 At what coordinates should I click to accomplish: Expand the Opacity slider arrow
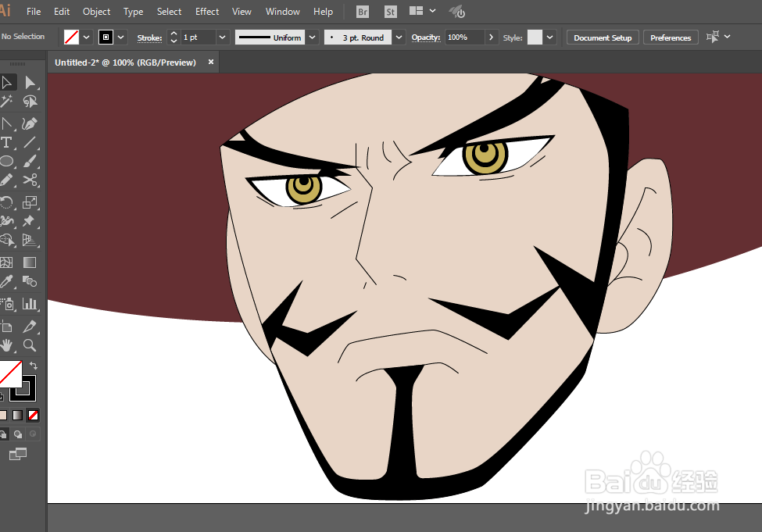(492, 37)
